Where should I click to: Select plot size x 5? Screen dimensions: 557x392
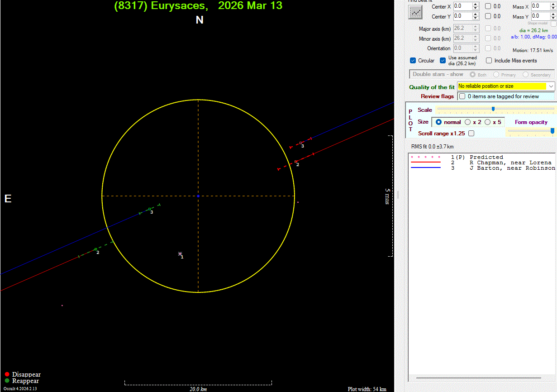point(487,122)
